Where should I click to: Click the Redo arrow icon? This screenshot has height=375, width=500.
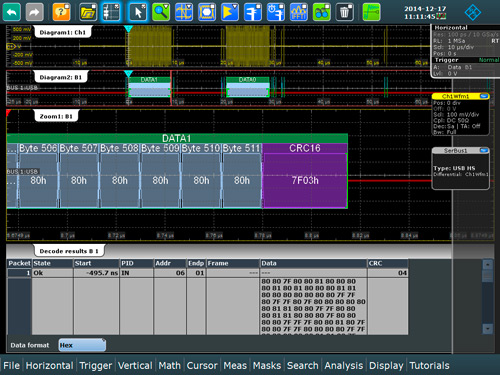34,12
